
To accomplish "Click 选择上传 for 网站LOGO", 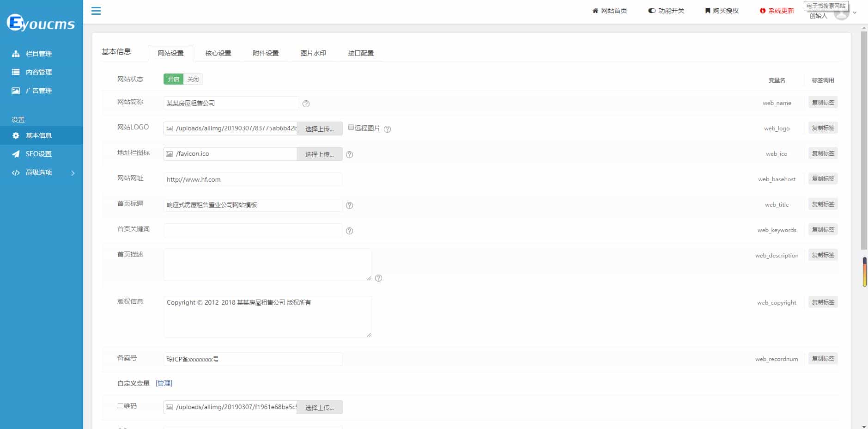I will tap(320, 129).
